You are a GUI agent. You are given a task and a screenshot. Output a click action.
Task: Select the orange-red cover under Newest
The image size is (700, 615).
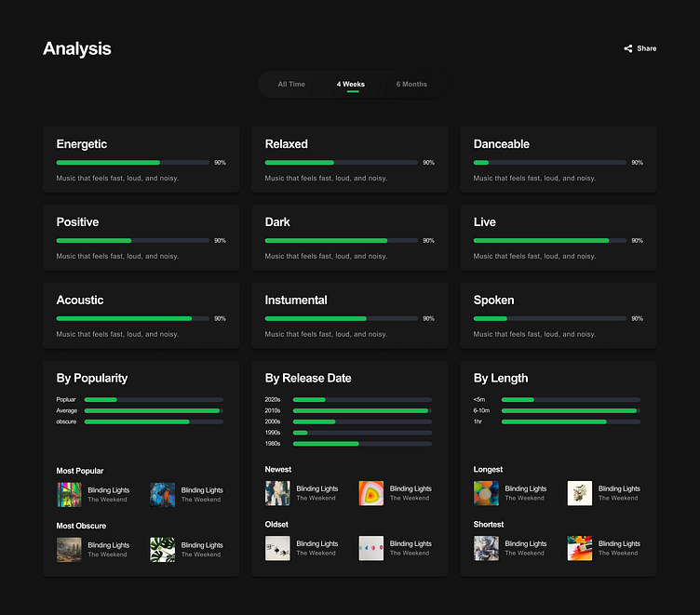[371, 493]
